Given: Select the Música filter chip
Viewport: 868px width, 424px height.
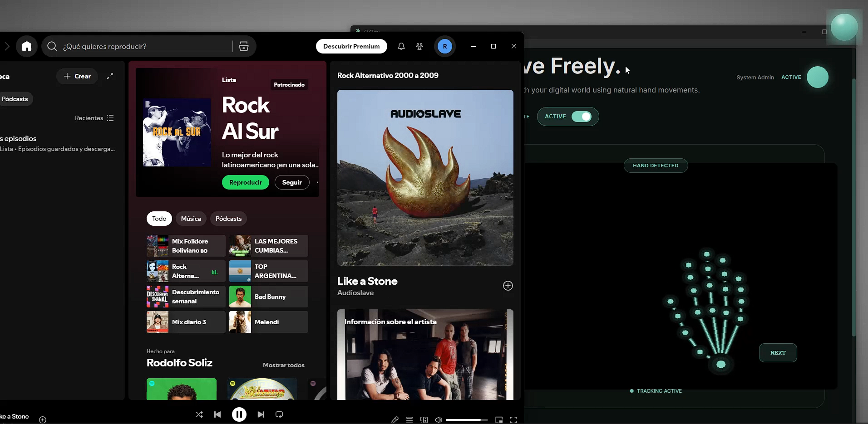Looking at the screenshot, I should [191, 219].
